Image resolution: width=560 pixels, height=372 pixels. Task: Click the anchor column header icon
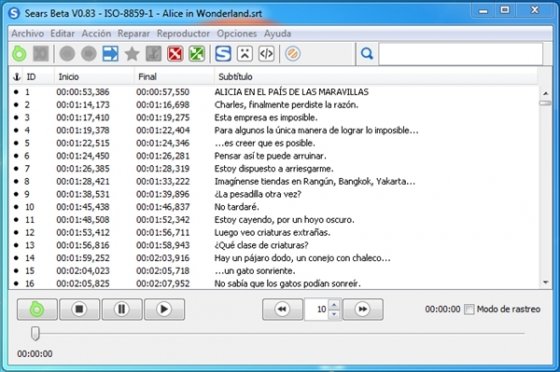coord(16,77)
